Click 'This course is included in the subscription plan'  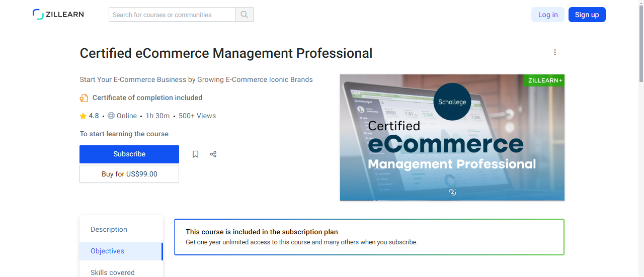[262, 232]
